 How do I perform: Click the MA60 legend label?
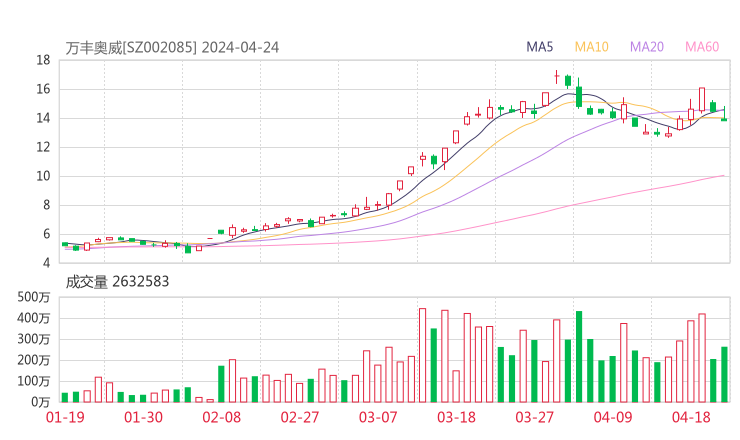pyautogui.click(x=702, y=47)
